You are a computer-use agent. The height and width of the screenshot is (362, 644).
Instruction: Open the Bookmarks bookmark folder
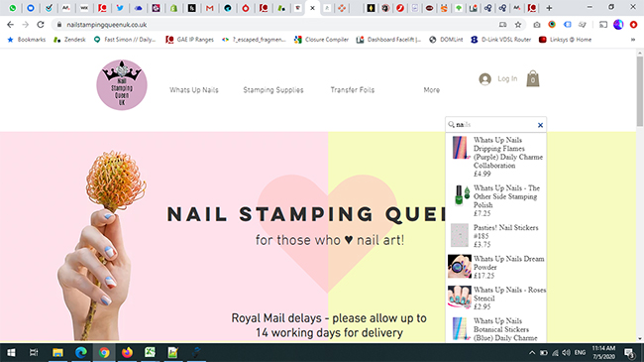point(27,40)
